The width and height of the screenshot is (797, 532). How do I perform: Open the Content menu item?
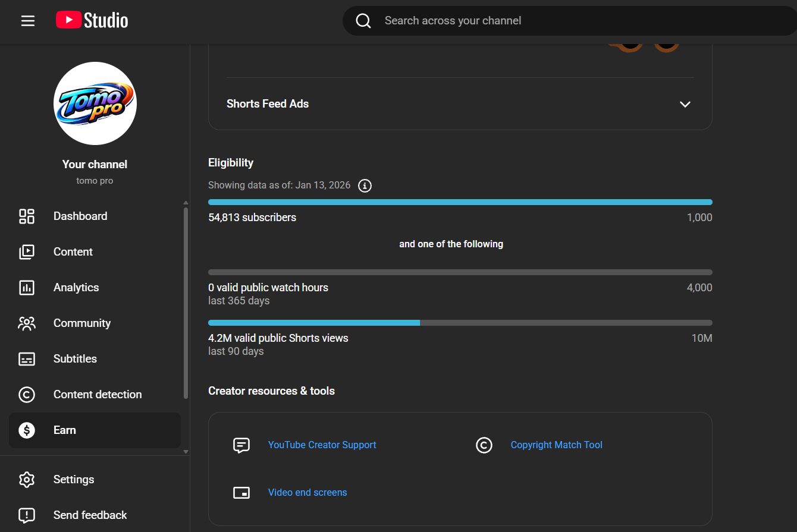pos(73,252)
